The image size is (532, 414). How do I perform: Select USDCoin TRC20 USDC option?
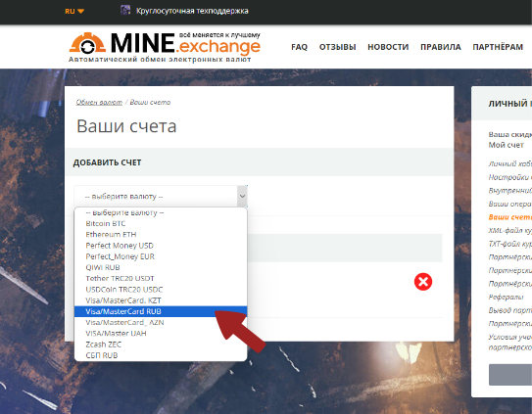pos(161,290)
